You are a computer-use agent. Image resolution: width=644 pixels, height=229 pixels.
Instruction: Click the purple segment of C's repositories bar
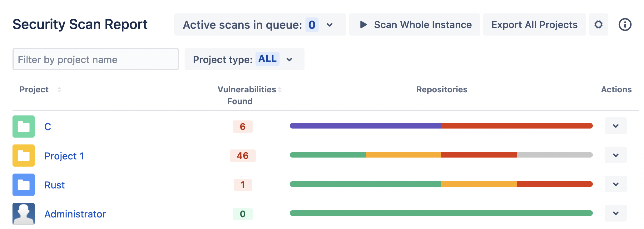[x=365, y=126]
